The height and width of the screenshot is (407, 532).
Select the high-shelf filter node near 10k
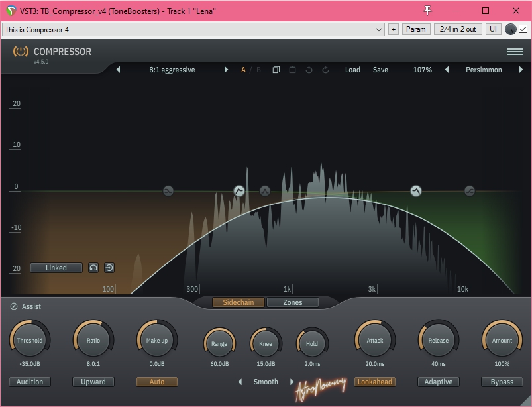point(470,191)
